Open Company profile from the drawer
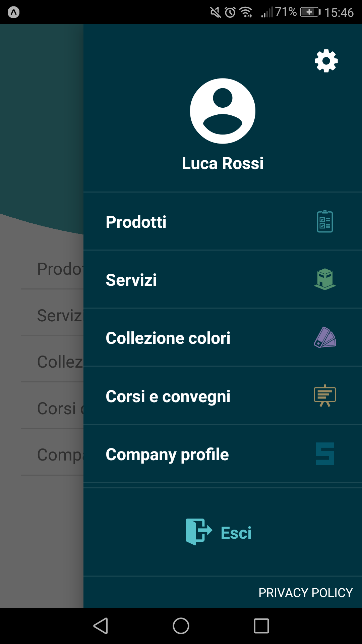The width and height of the screenshot is (362, 644). [223, 454]
